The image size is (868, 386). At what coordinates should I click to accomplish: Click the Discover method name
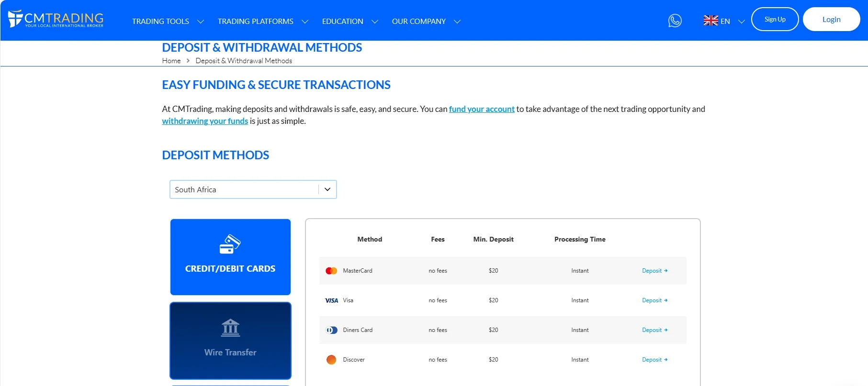pos(354,360)
